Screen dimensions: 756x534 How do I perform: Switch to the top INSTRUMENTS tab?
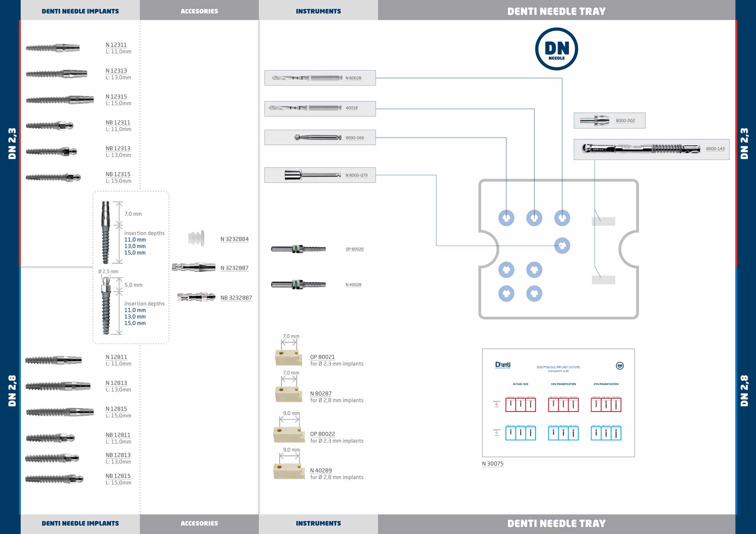tap(318, 11)
